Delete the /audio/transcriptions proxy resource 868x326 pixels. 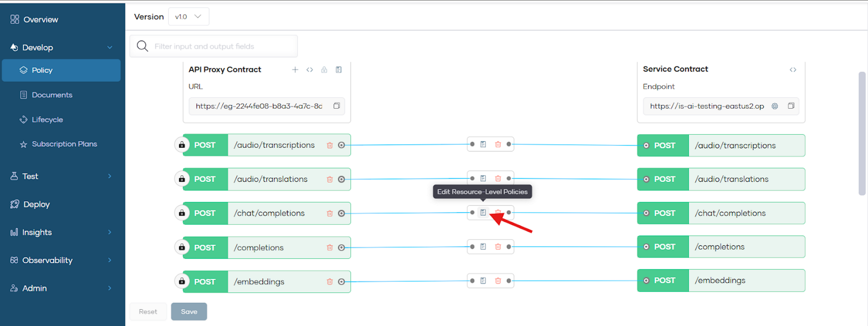click(329, 145)
